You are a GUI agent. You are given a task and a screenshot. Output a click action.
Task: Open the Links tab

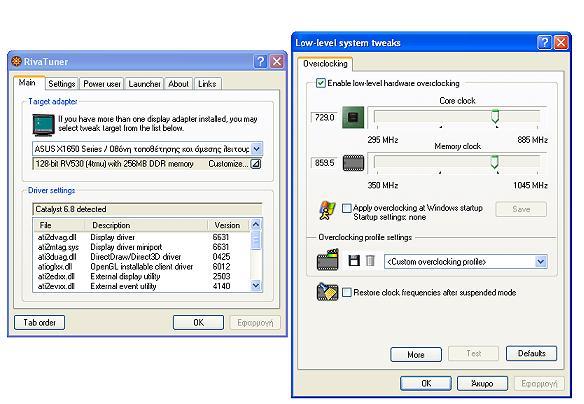click(207, 84)
